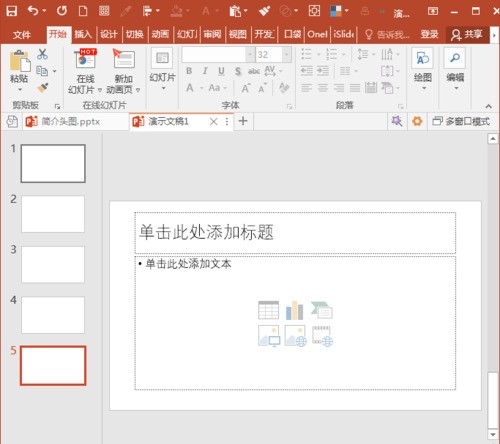Insert online picture placeholder icon

point(296,336)
